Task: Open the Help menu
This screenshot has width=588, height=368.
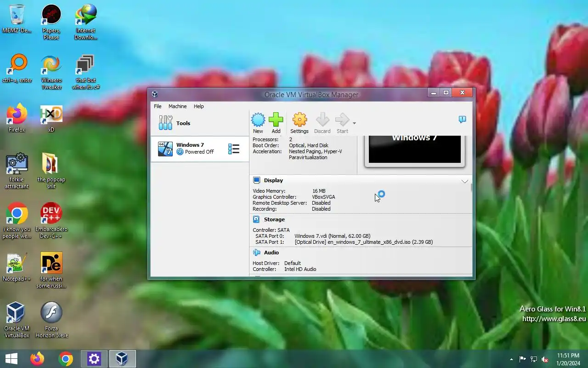Action: click(x=198, y=106)
